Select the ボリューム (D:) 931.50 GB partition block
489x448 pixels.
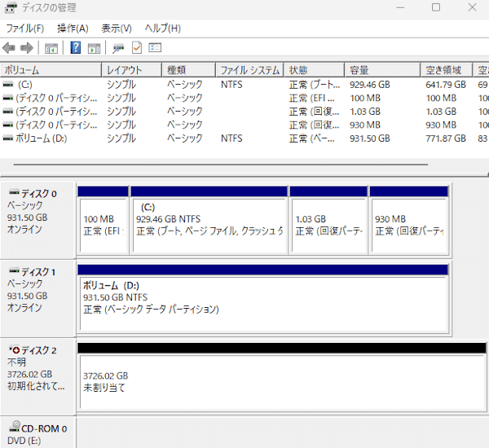coord(263,298)
